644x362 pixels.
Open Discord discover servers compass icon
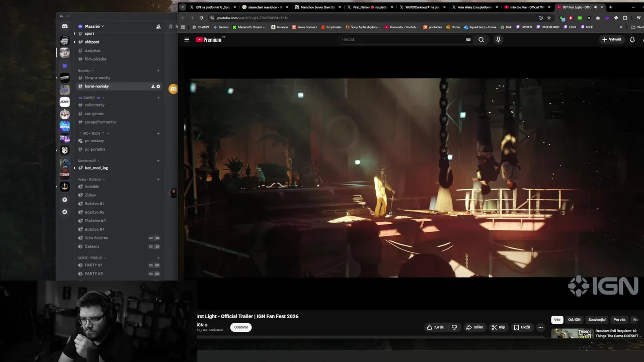coord(64,212)
